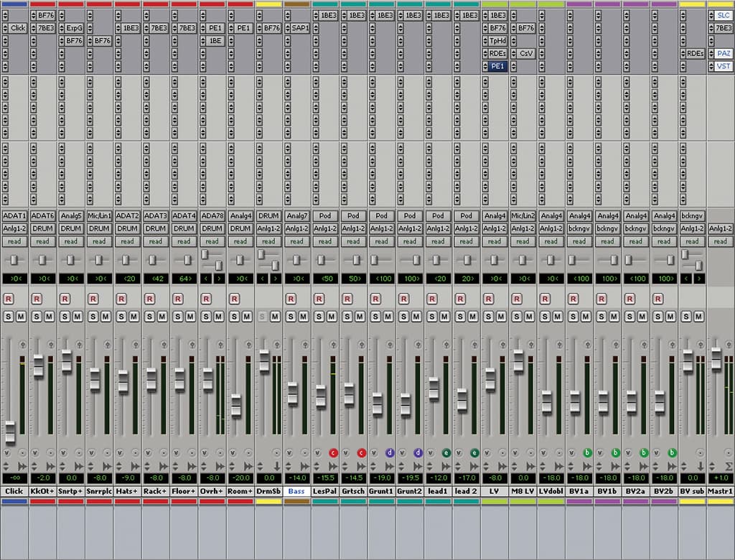The width and height of the screenshot is (735, 560).
Task: Open SAP1 insert on Bass track
Action: (300, 28)
